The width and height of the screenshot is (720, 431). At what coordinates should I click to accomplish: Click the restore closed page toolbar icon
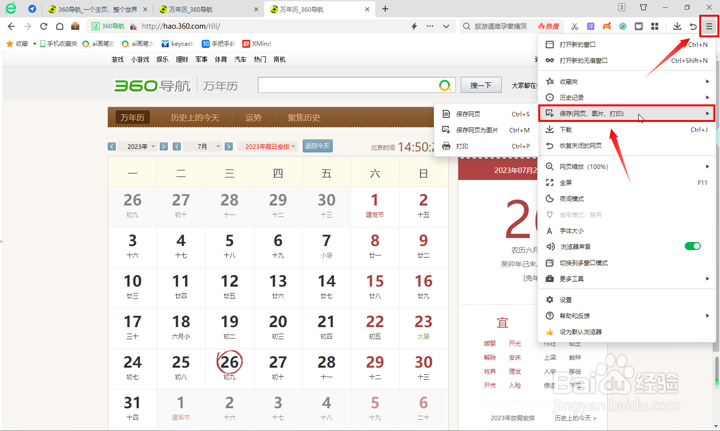[x=693, y=27]
